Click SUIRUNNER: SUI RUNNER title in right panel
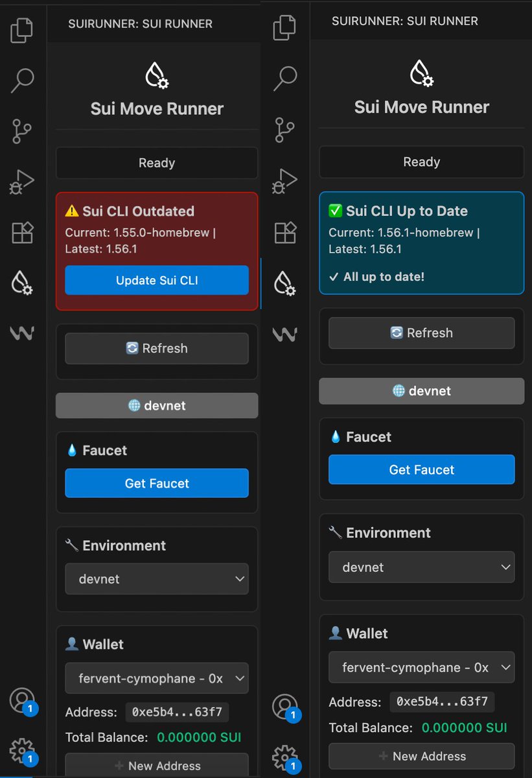The width and height of the screenshot is (532, 778). (405, 21)
